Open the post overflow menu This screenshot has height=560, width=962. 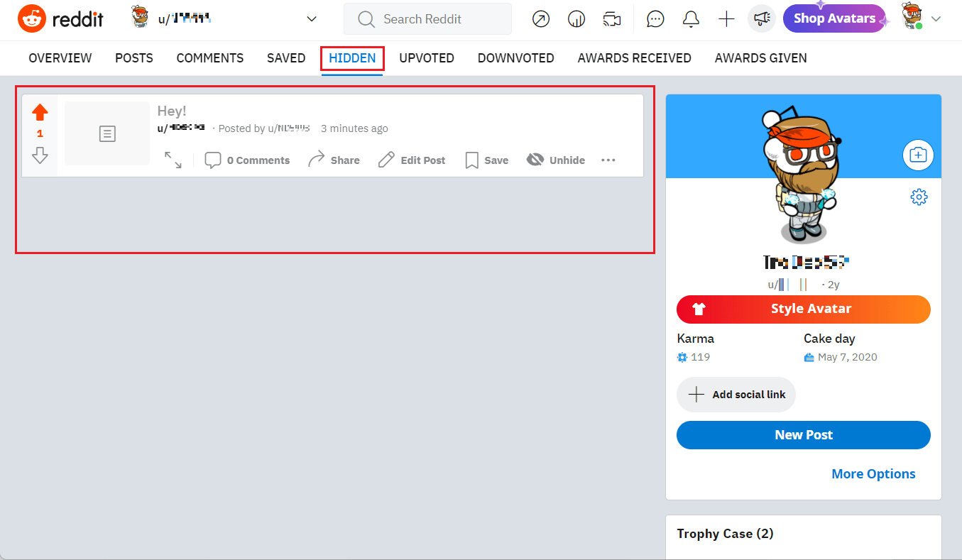(608, 160)
